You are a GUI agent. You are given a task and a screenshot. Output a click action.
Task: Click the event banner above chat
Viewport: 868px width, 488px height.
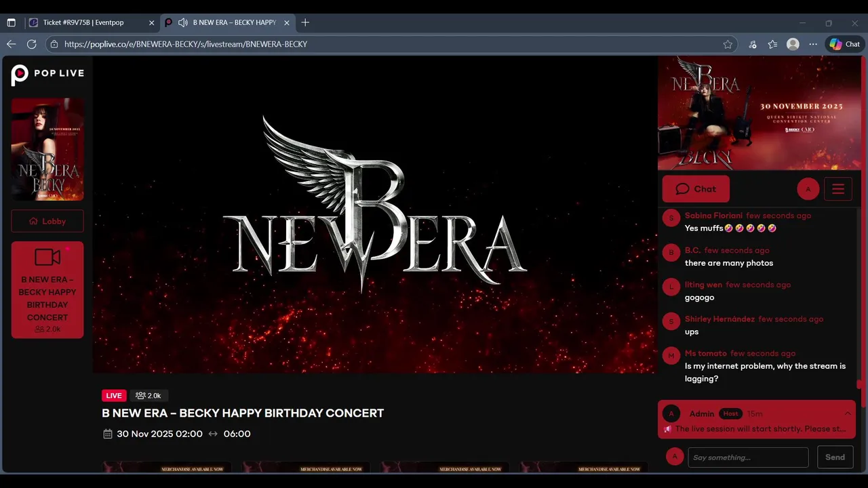click(759, 113)
